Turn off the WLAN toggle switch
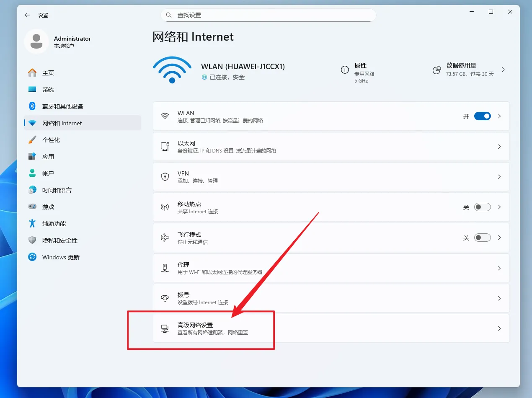The width and height of the screenshot is (532, 398). coord(482,116)
